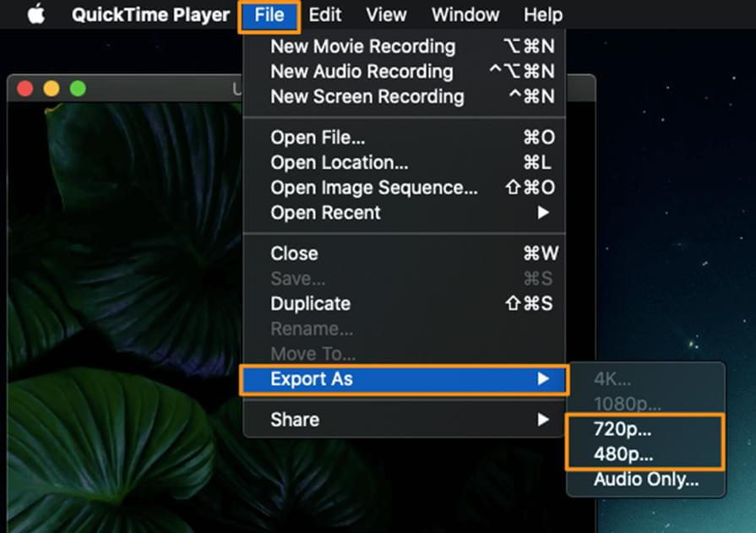Select Duplicate in the File menu
The width and height of the screenshot is (756, 533).
(404, 304)
